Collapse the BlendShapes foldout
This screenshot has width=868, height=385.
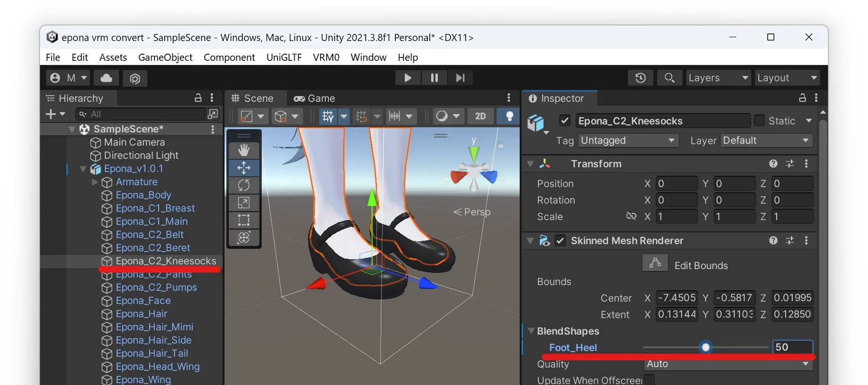click(x=531, y=331)
